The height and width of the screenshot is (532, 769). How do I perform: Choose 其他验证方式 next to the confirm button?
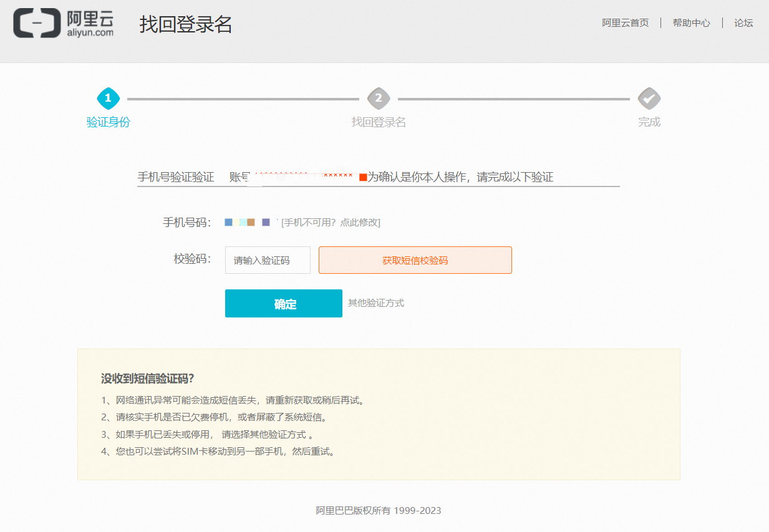[x=376, y=303]
